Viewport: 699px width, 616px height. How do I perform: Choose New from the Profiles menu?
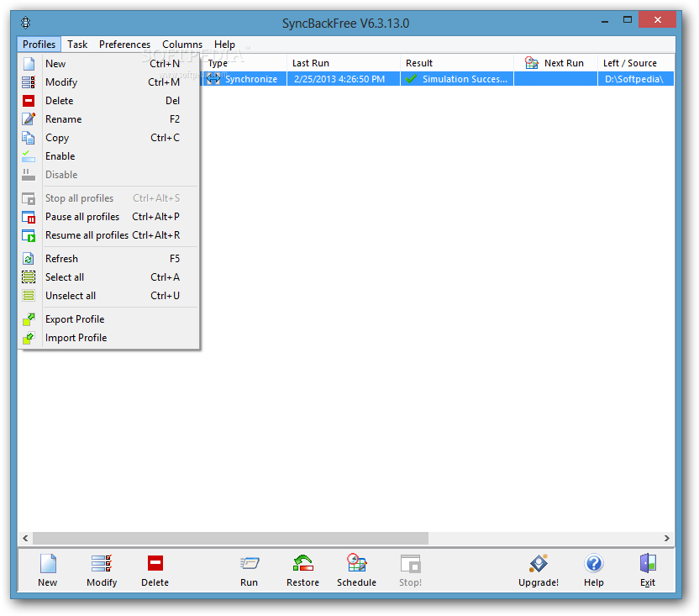[x=109, y=63]
